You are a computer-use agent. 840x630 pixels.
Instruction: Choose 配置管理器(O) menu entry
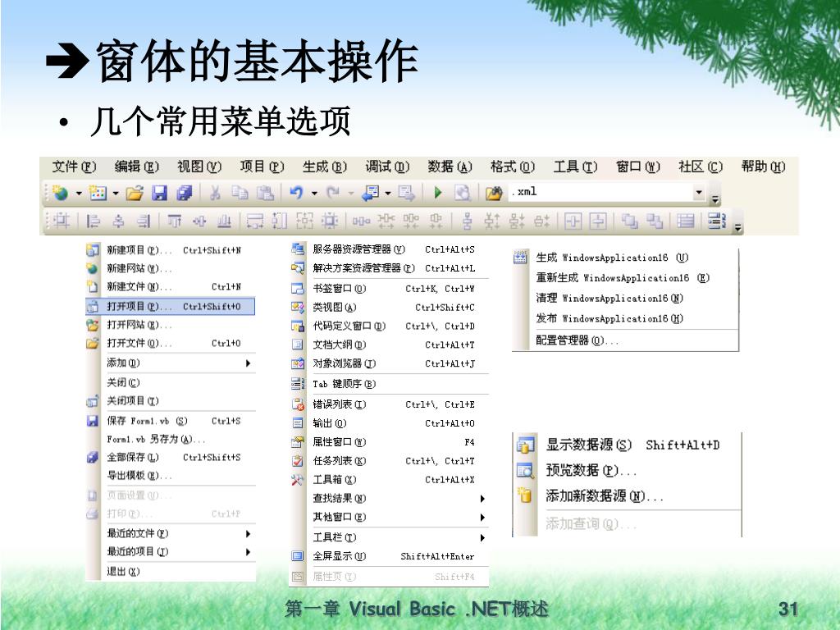click(625, 340)
